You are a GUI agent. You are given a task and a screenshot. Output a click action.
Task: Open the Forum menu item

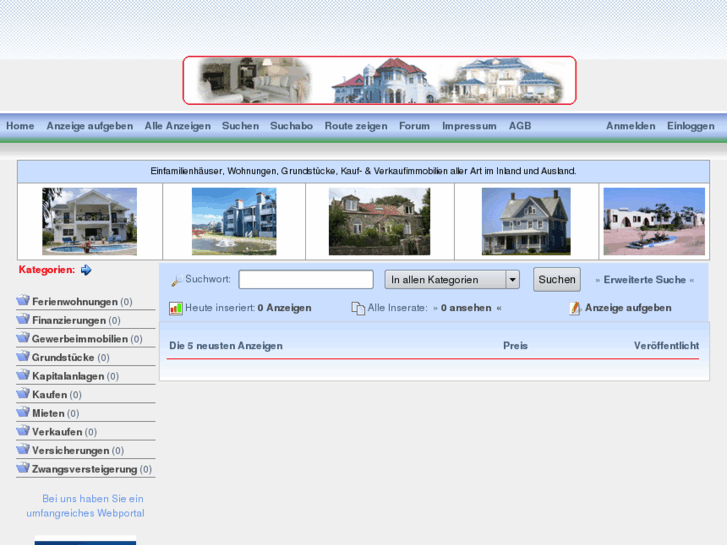tap(414, 126)
